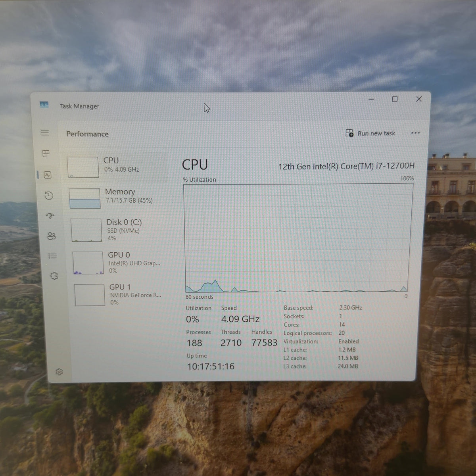
Task: Open the three-dots more options menu
Action: click(415, 133)
